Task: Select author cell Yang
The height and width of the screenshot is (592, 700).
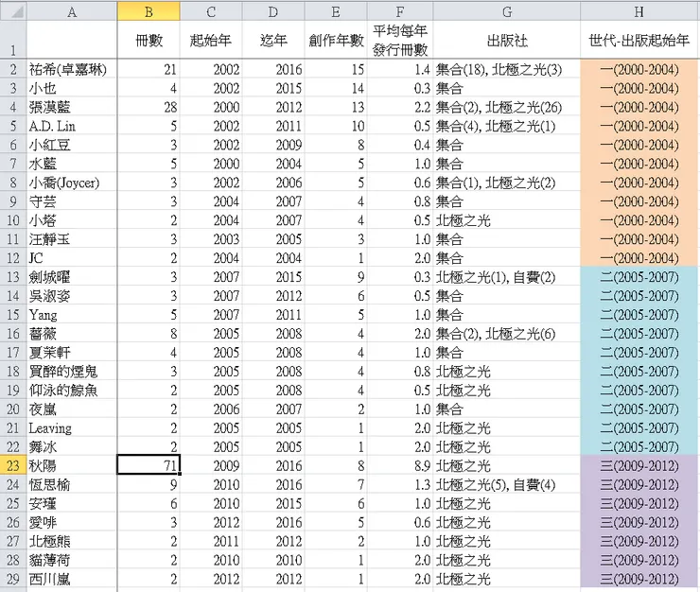Action: 72,314
